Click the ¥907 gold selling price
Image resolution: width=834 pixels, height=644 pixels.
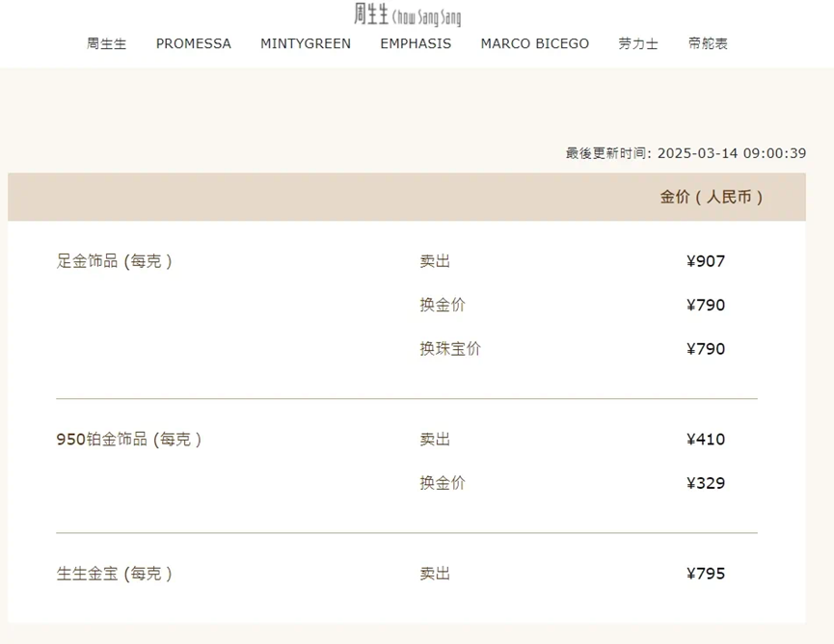click(706, 261)
